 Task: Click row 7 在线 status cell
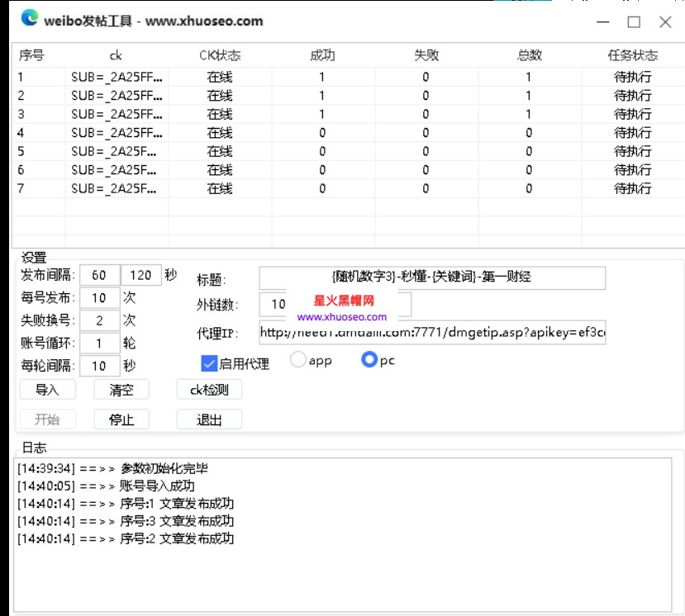(220, 188)
